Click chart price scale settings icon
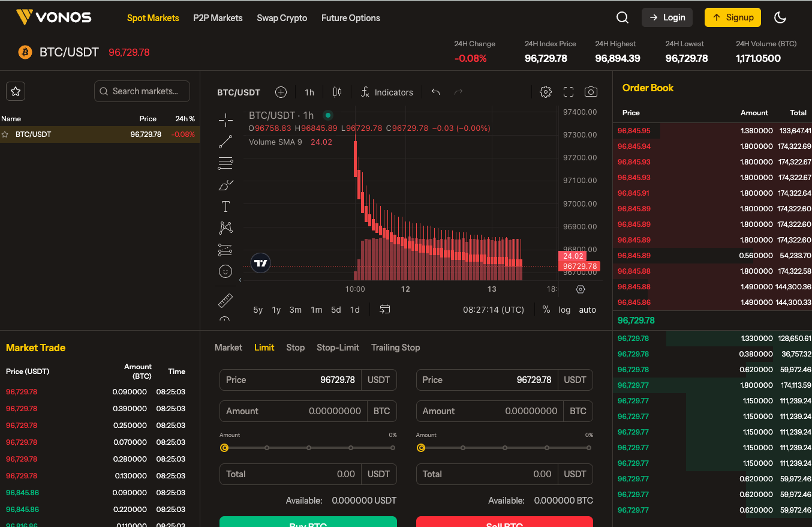Image resolution: width=812 pixels, height=527 pixels. coord(580,289)
